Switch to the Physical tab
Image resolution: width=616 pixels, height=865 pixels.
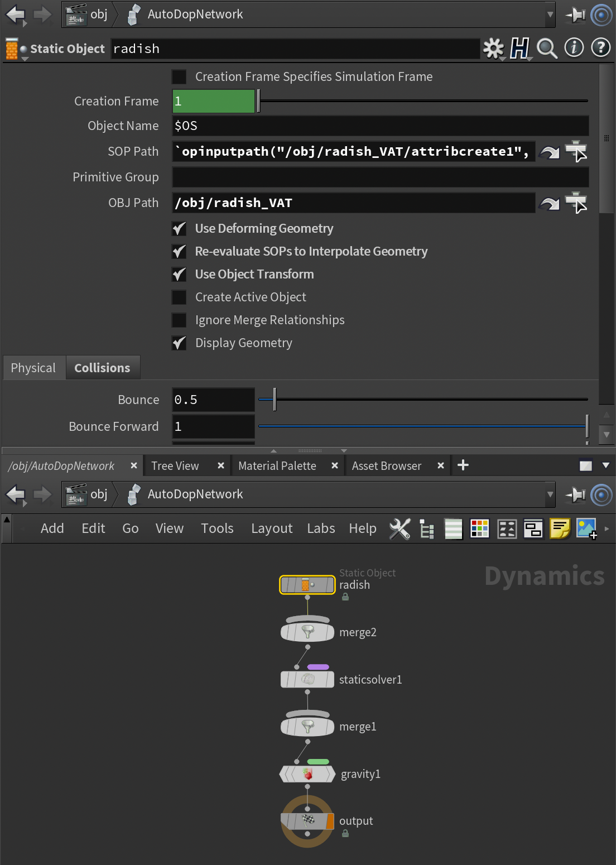(33, 368)
